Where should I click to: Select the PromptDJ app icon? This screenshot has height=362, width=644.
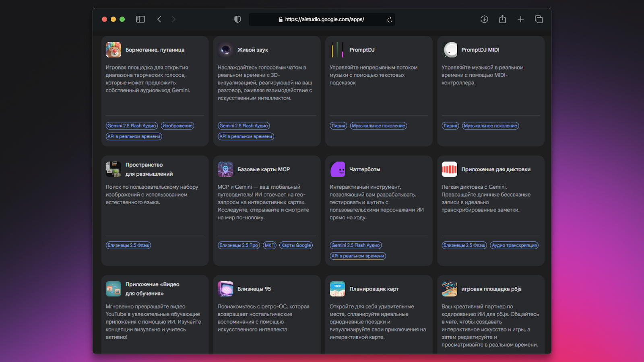337,50
